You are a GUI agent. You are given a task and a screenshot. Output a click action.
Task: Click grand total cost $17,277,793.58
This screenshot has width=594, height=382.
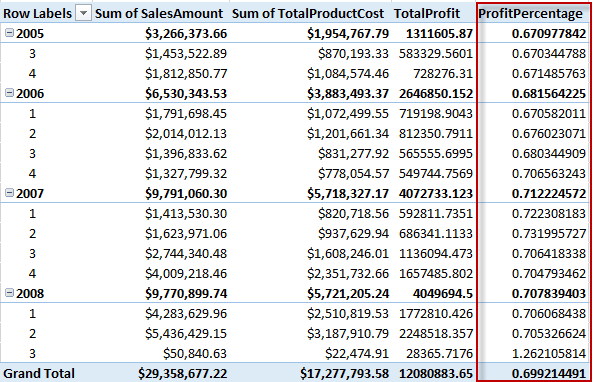(x=344, y=374)
